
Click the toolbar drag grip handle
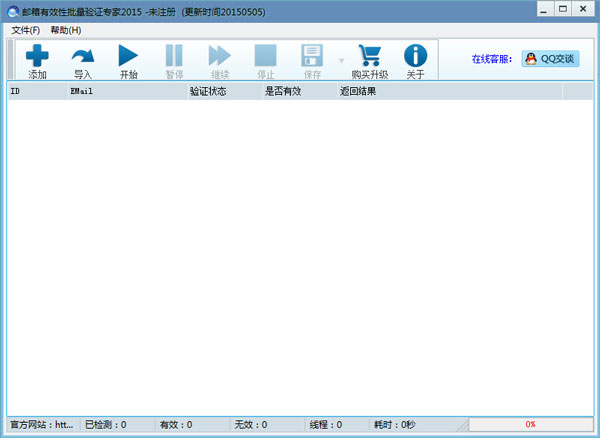pyautogui.click(x=10, y=59)
